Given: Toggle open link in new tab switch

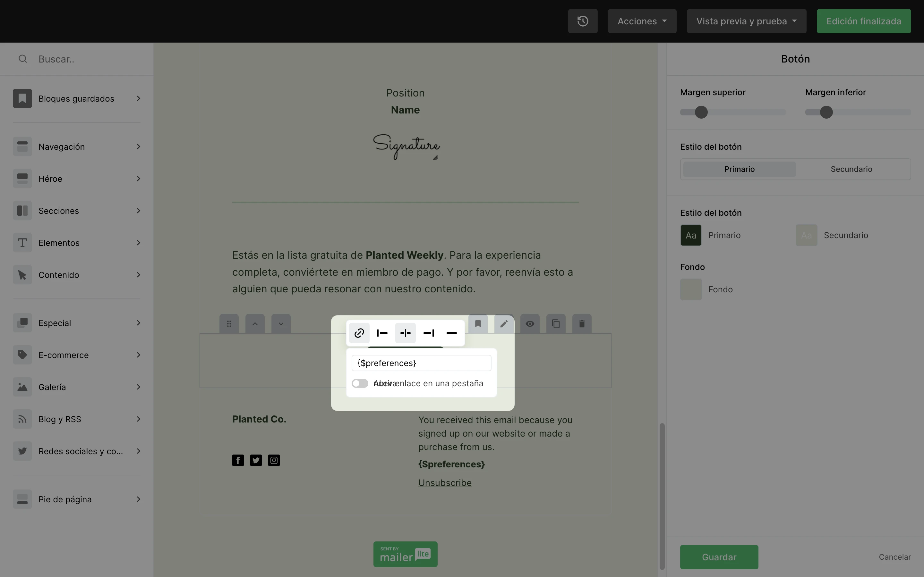Looking at the screenshot, I should point(360,383).
